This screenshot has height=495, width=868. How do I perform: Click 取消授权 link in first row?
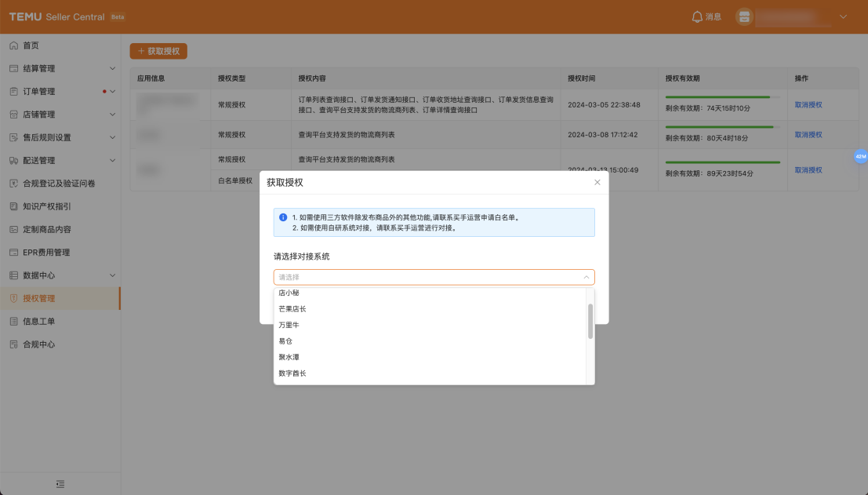click(x=808, y=104)
